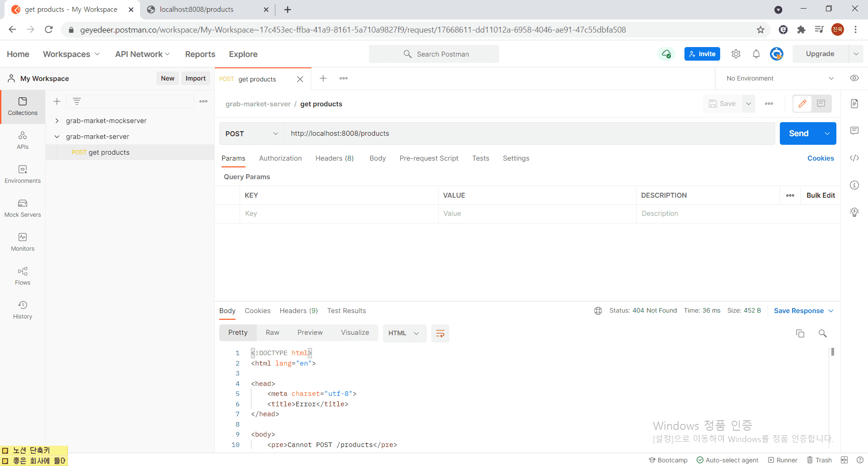Click the Search Postman field

click(x=434, y=54)
